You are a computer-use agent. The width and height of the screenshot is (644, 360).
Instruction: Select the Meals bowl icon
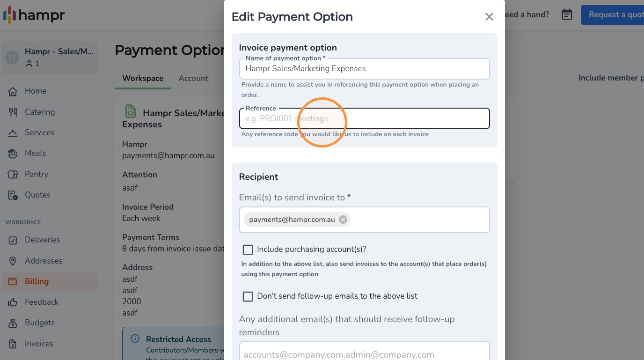click(13, 154)
